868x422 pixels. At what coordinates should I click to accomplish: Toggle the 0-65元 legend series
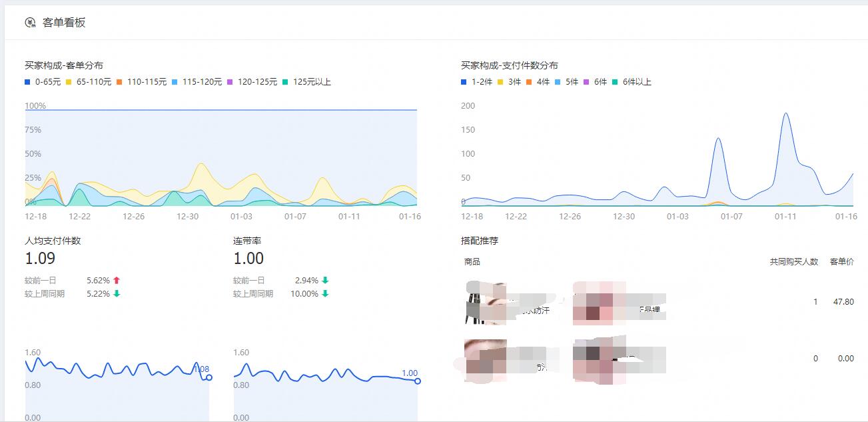click(43, 82)
